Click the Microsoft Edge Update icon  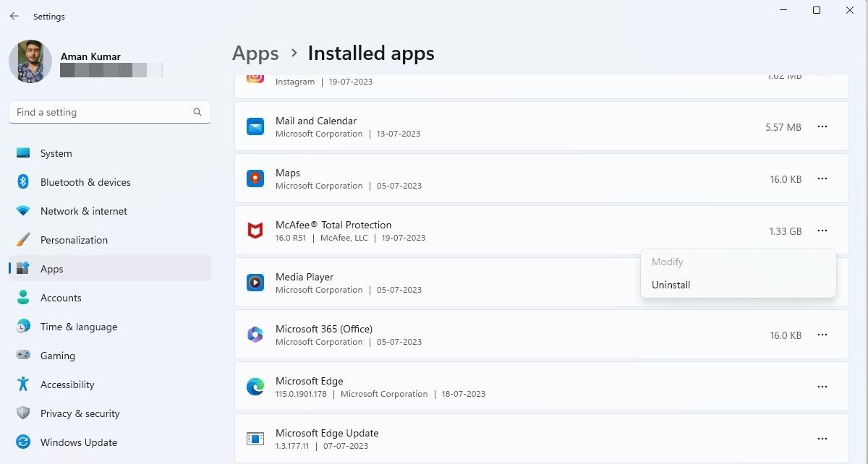pos(255,439)
